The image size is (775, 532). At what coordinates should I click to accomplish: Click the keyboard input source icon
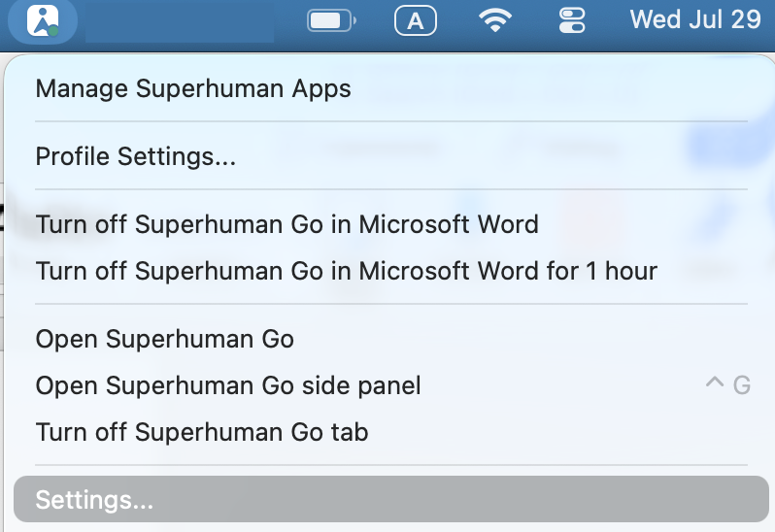point(416,20)
